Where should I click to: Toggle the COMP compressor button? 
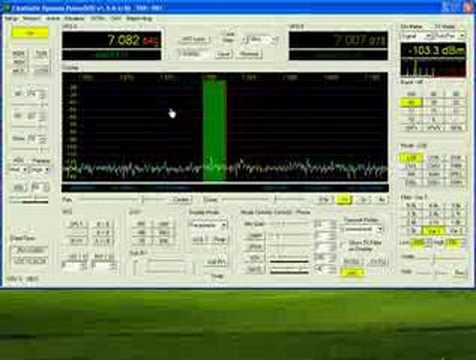tap(254, 236)
